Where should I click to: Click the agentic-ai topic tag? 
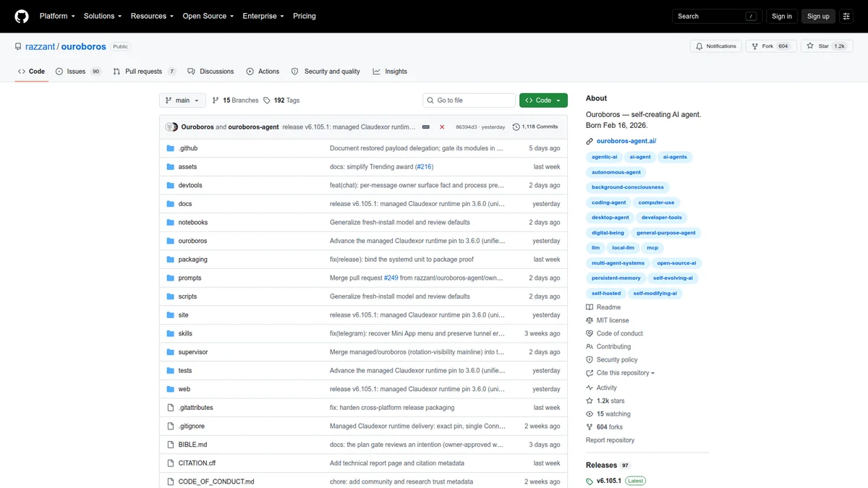tap(605, 157)
